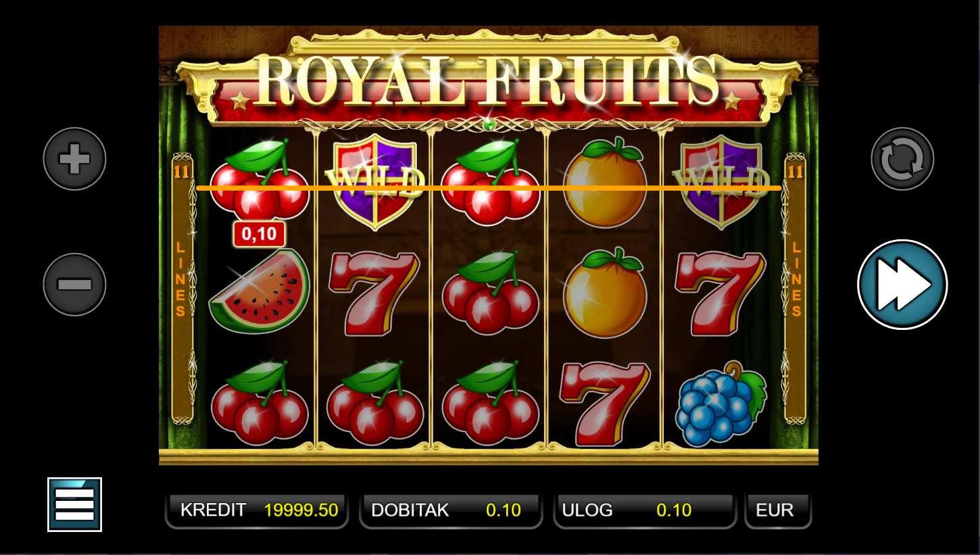
Task: Click the WILD shield on the fifth reel
Action: coord(721,181)
